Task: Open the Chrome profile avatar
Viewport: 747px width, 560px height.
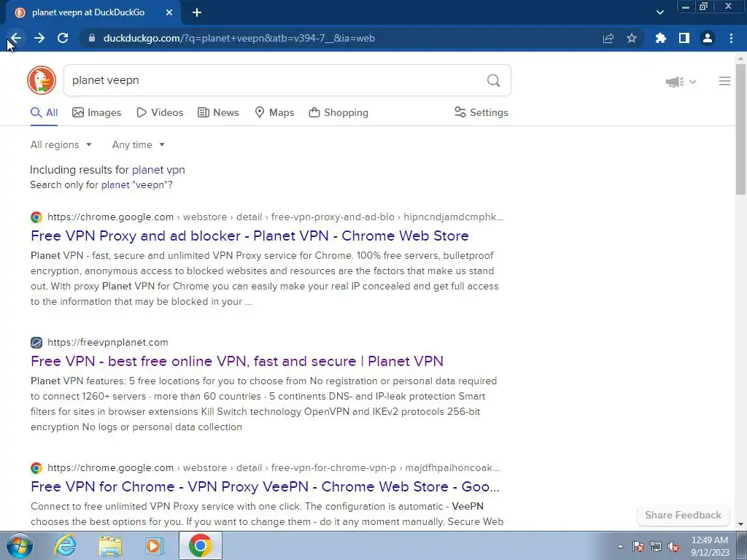Action: 708,38
